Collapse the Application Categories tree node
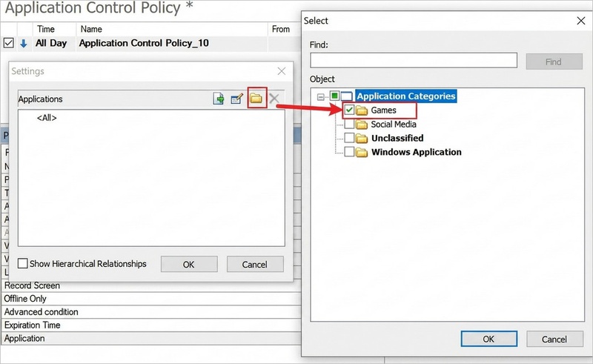Screen dimensions: 593x364 (x=321, y=97)
